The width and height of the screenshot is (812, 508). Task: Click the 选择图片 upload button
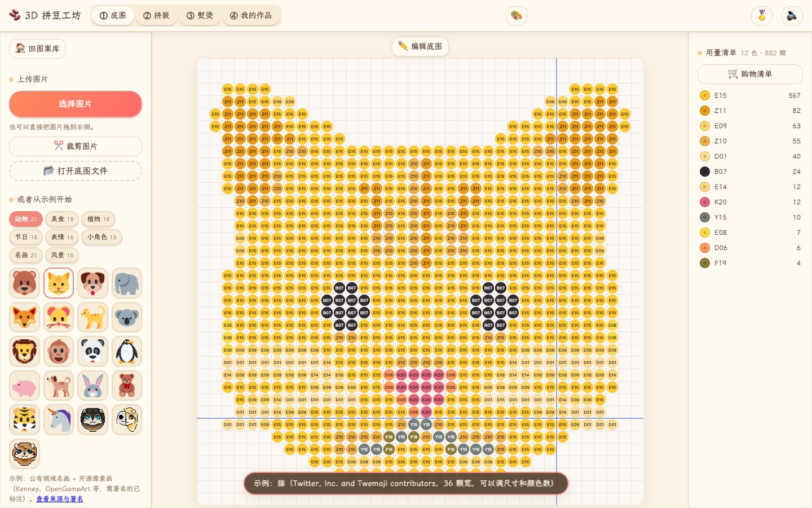(76, 104)
